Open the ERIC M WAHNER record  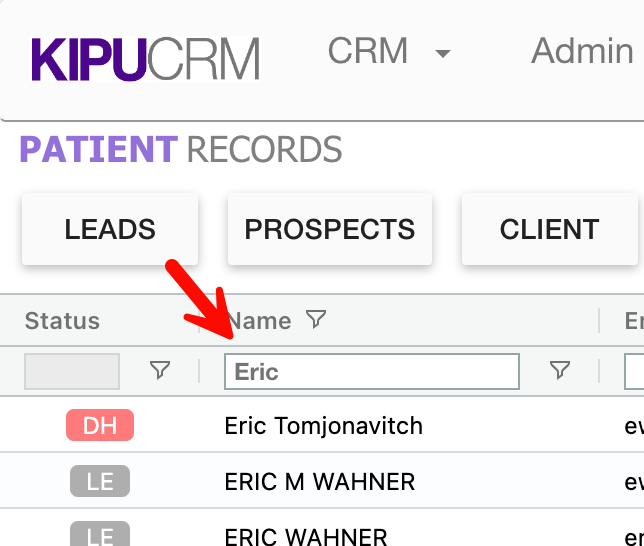tap(320, 482)
